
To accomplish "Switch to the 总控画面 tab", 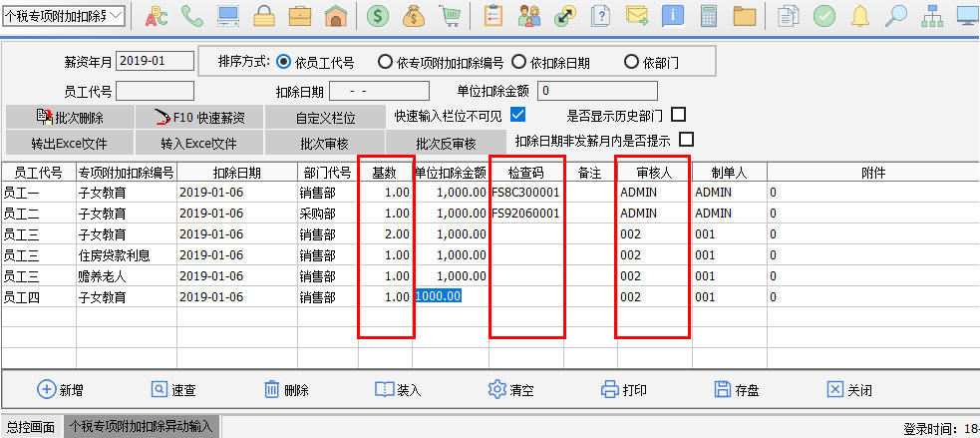I will click(31, 427).
